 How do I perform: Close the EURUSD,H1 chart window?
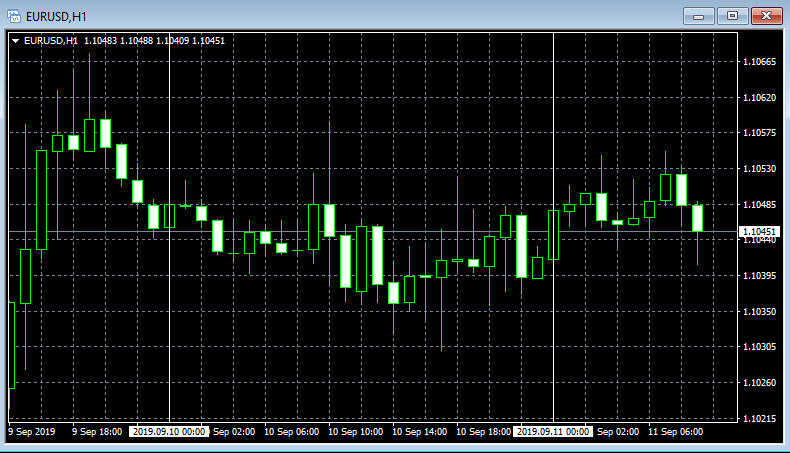pos(766,16)
